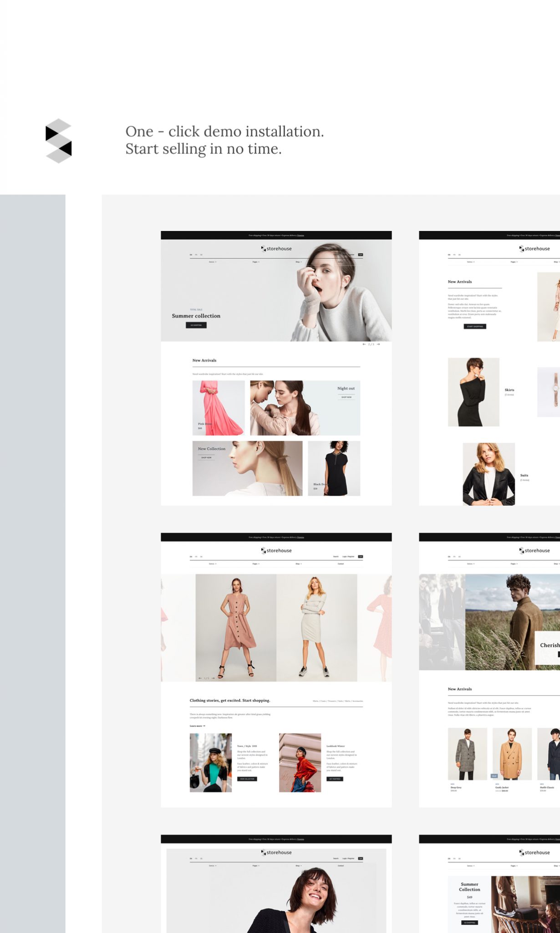Viewport: 560px width, 933px height.
Task: Click storehouse logo in the Cherish menswear demo
Action: click(x=535, y=551)
